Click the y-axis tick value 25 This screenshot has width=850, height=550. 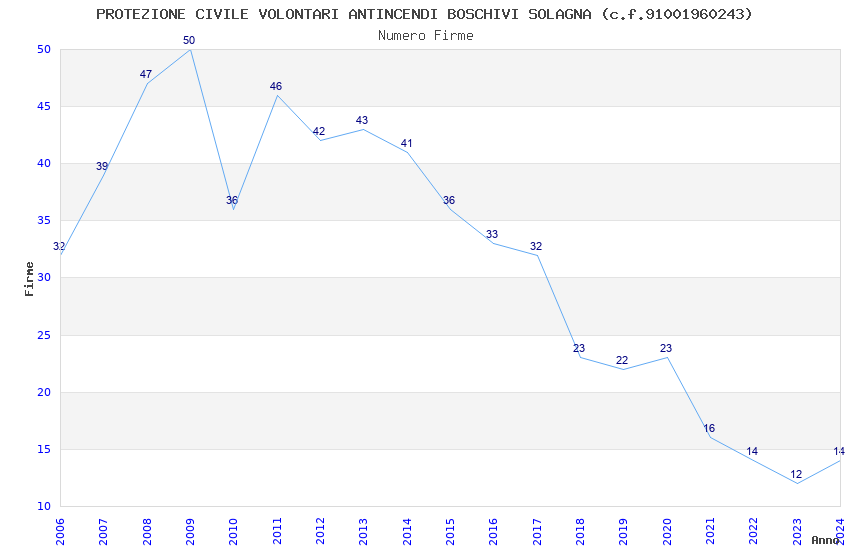pos(44,335)
